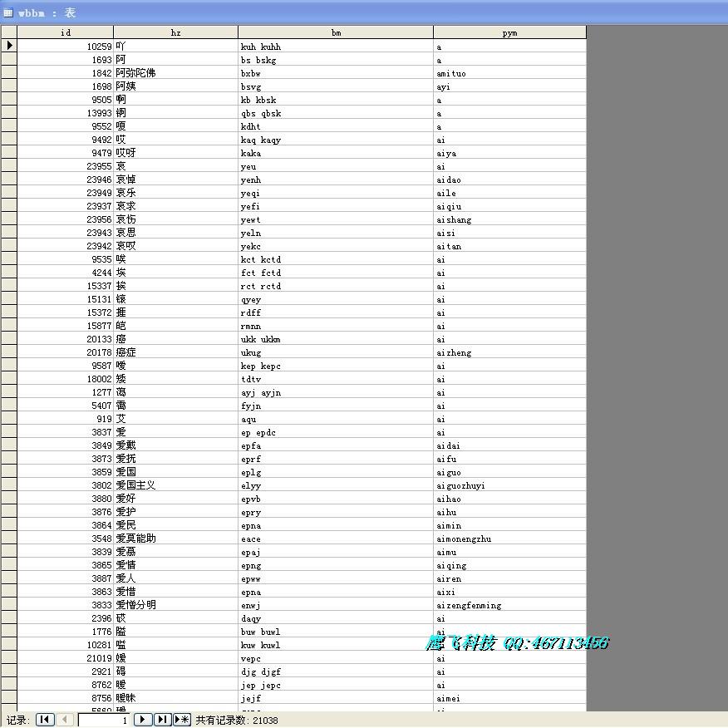
Task: Click the table icon in title bar
Action: click(x=8, y=12)
